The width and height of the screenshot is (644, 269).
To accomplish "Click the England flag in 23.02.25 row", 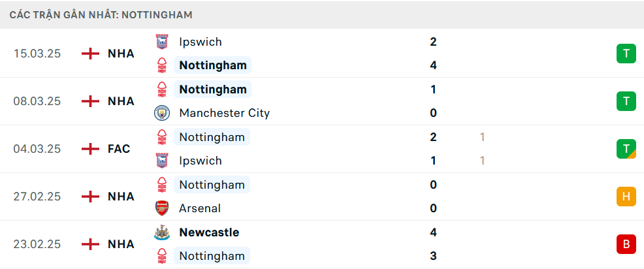I will click(90, 244).
